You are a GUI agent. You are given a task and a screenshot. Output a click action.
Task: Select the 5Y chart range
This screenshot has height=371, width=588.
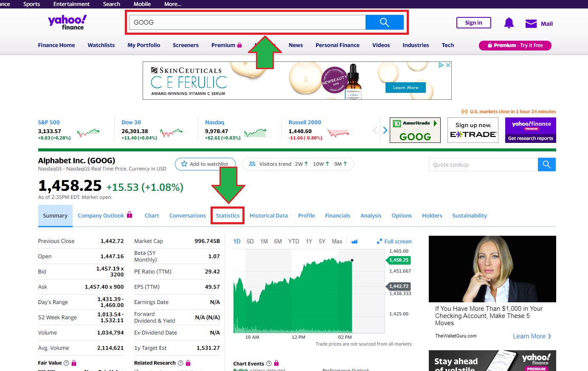click(x=322, y=241)
